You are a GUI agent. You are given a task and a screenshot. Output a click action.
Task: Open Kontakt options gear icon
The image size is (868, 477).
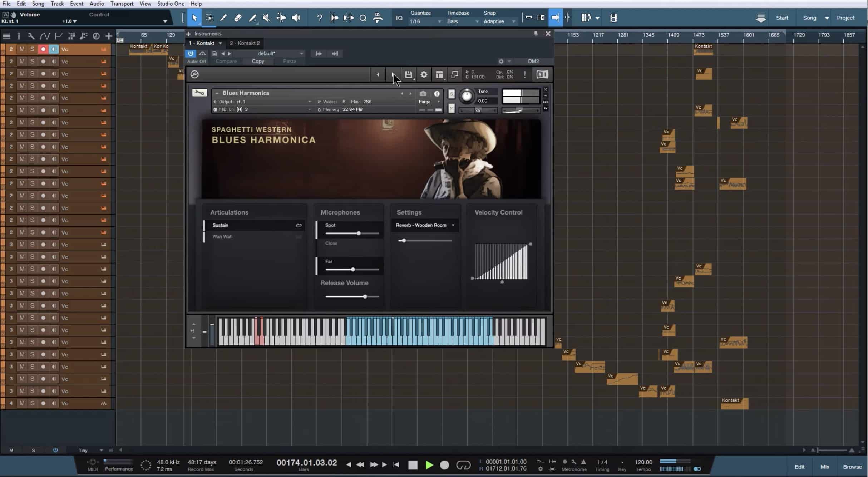coord(424,74)
